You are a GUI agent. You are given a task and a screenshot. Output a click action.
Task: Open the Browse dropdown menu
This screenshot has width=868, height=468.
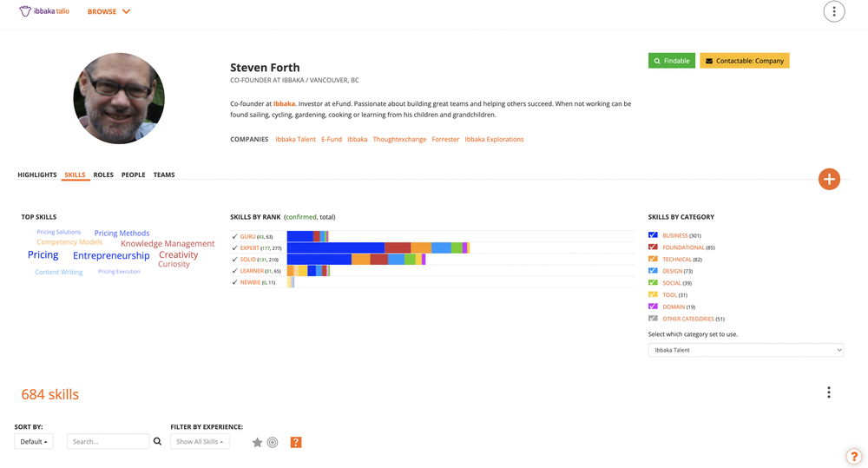108,11
